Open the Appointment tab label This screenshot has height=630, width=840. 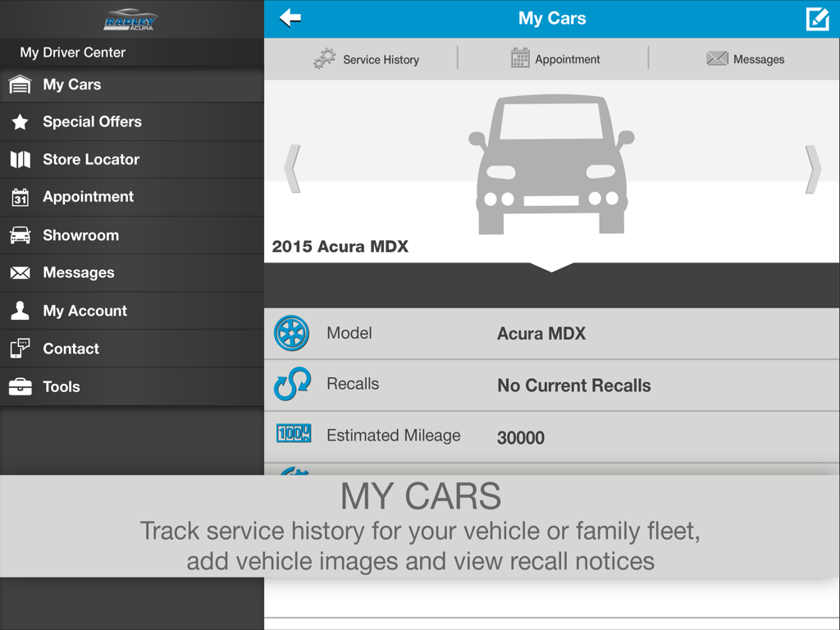coord(568,59)
